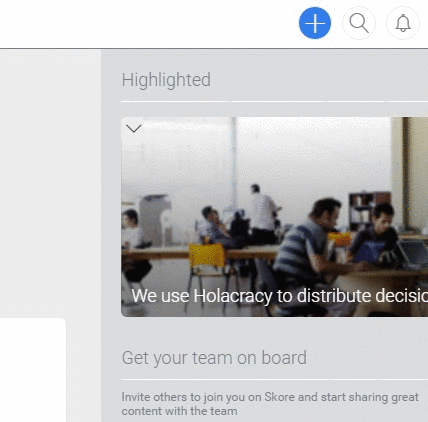
Task: Click the white panel in the left column
Action: (33, 370)
